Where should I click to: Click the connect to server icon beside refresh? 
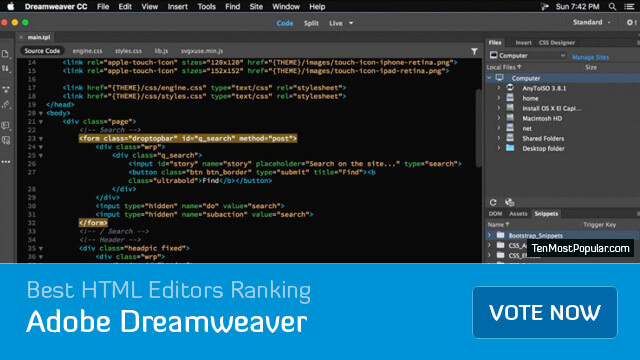tap(509, 202)
